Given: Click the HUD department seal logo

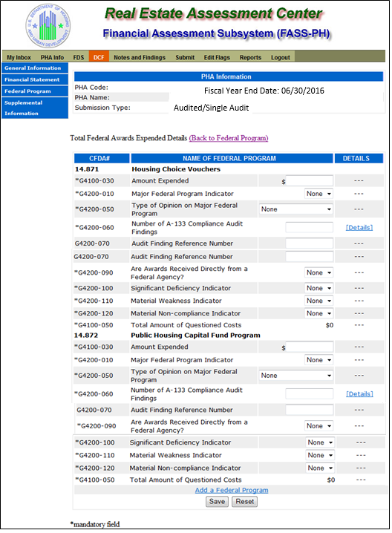Looking at the screenshot, I should 48,26.
